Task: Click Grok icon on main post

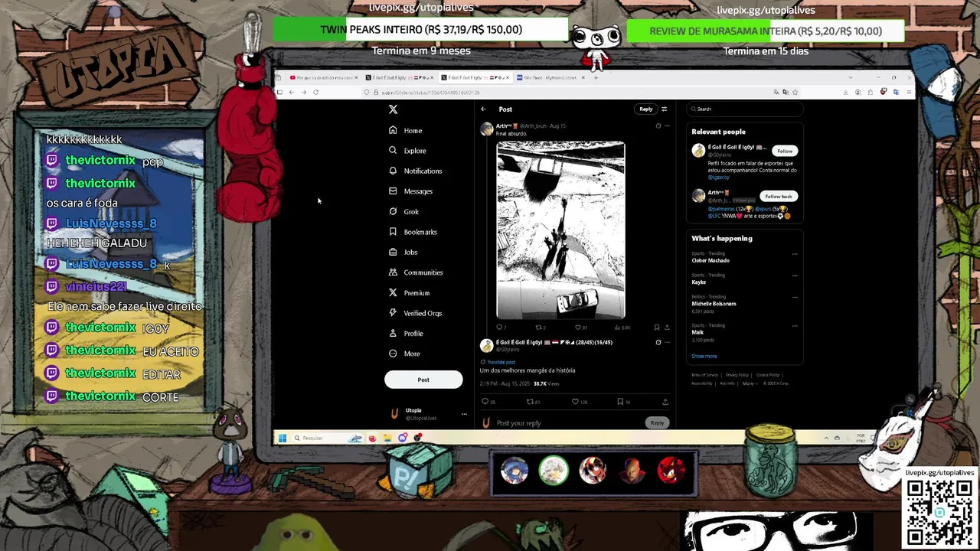Action: [658, 342]
